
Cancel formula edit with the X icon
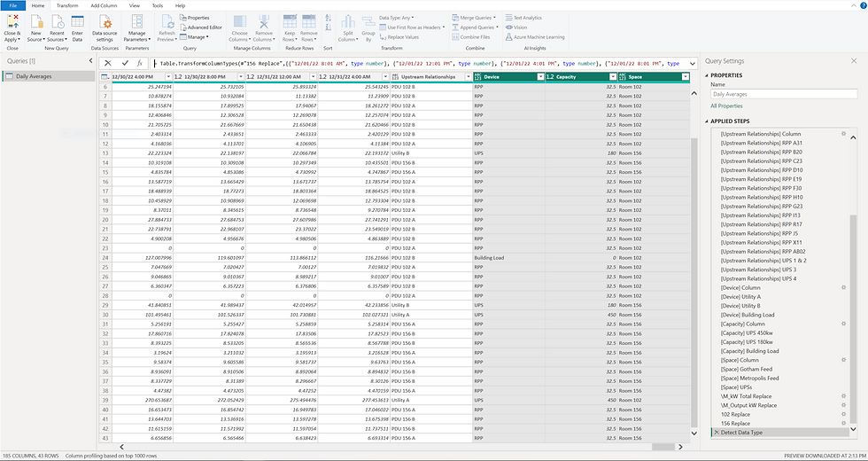coord(108,63)
